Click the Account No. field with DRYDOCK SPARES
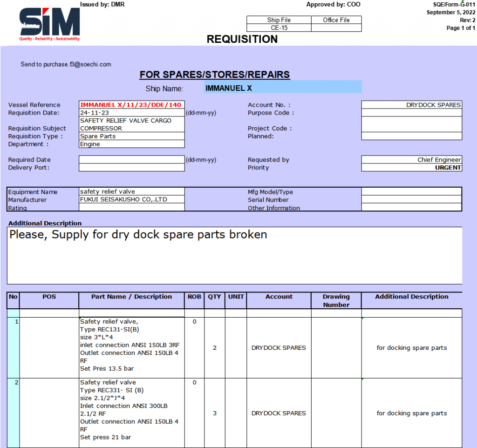This screenshot has height=448, width=477. point(412,105)
